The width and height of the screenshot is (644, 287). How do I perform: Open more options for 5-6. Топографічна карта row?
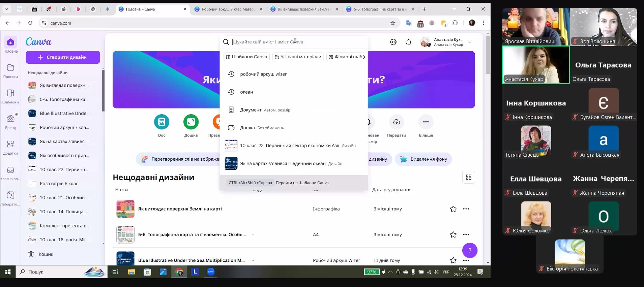tap(466, 234)
